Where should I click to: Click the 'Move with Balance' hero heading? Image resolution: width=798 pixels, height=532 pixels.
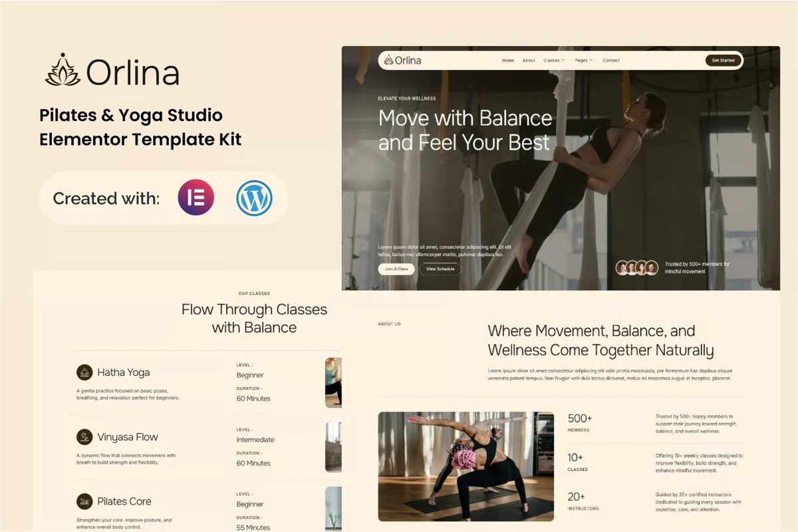click(465, 118)
